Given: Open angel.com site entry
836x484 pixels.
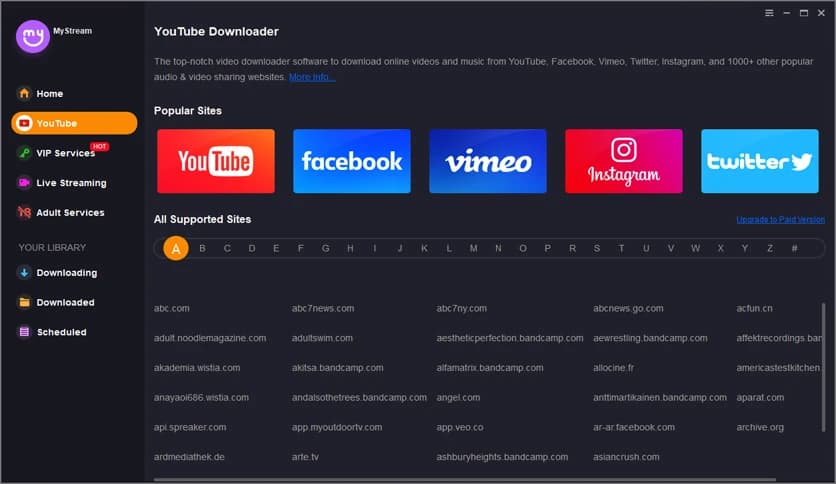Looking at the screenshot, I should pyautogui.click(x=458, y=398).
